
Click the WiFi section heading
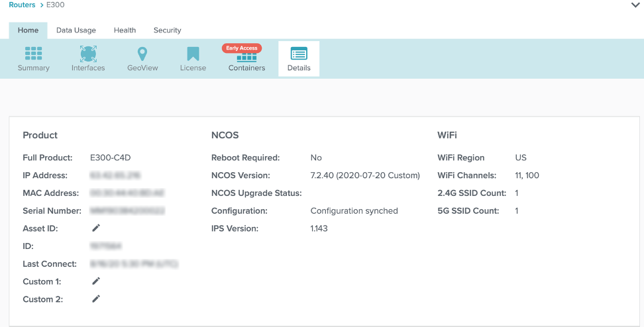(447, 136)
